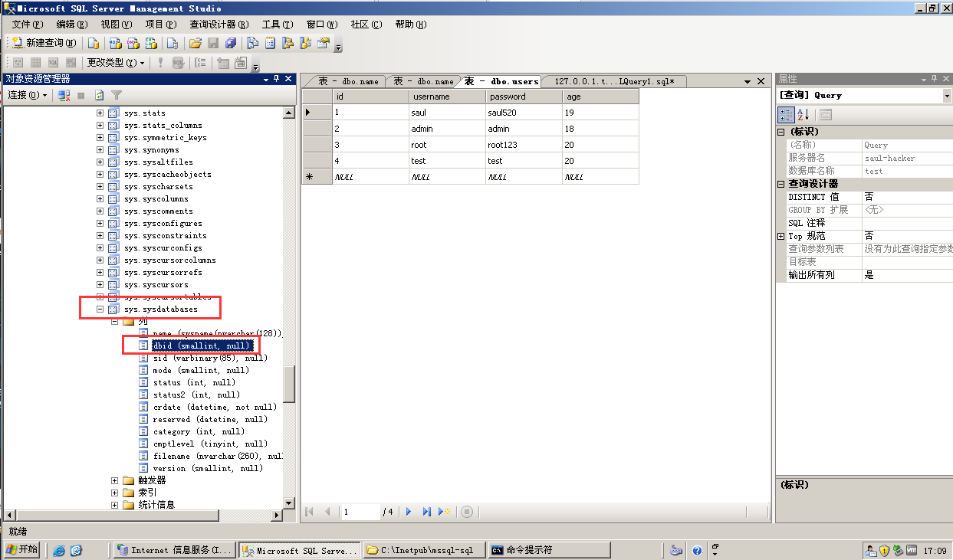Click the 服务器名 property value saul-hacker
The image size is (953, 560).
[x=907, y=158]
